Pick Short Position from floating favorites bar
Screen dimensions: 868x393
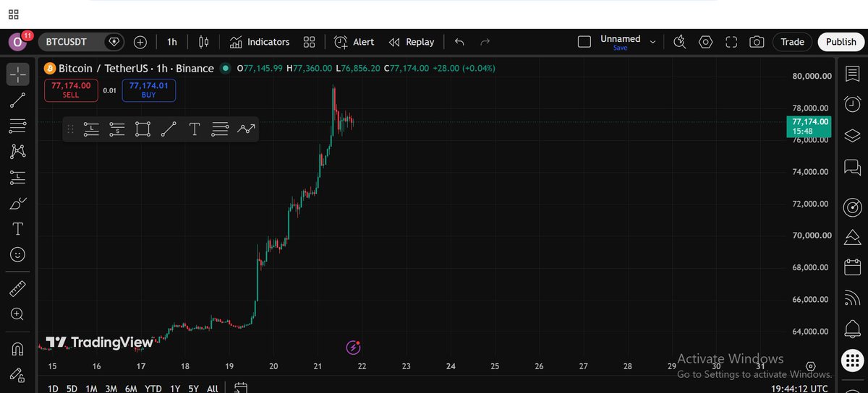117,129
